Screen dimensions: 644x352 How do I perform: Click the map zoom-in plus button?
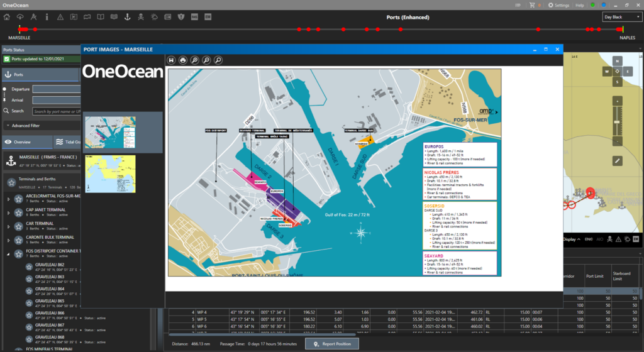click(x=618, y=101)
